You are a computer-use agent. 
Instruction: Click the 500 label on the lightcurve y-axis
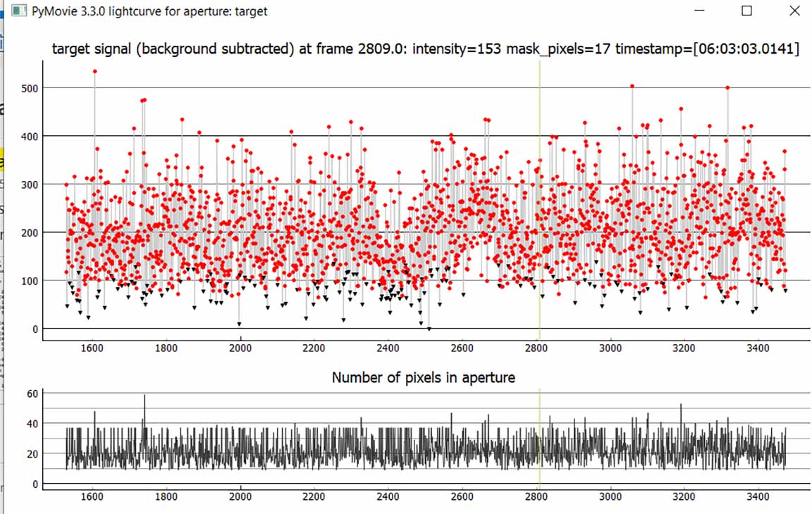click(x=30, y=89)
